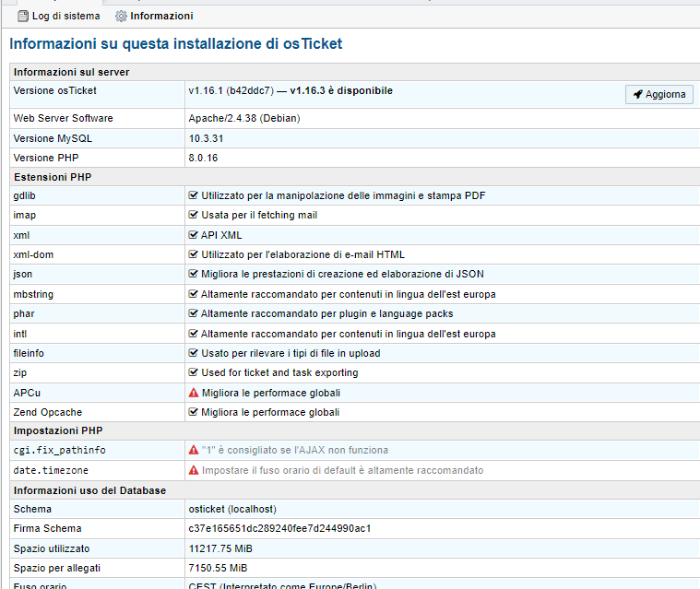Click 'v1.16.3 è disponibile' notice

(341, 90)
